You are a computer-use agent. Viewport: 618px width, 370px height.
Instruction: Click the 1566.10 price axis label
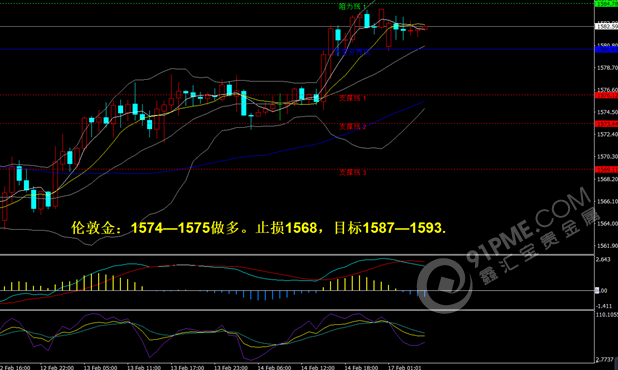point(607,201)
